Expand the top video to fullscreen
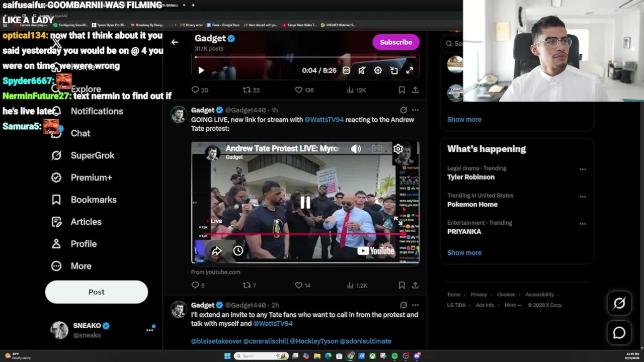The image size is (644, 362). point(410,70)
